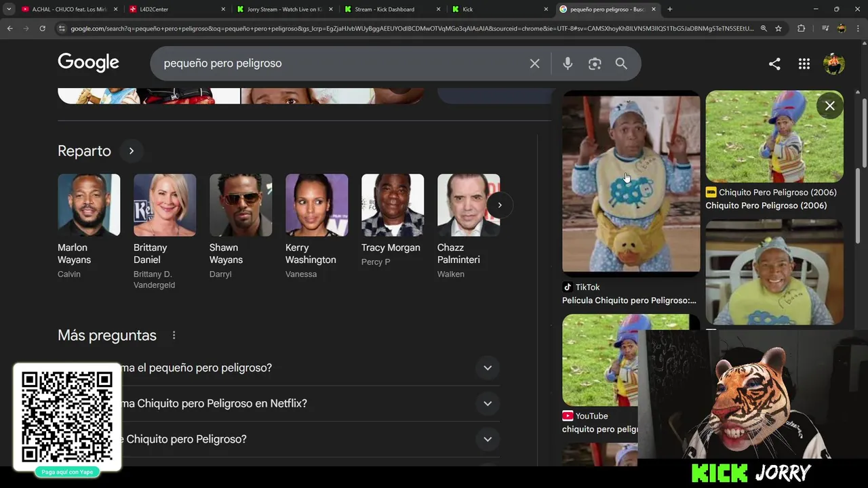868x488 pixels.
Task: Reload the current page
Action: (x=42, y=28)
